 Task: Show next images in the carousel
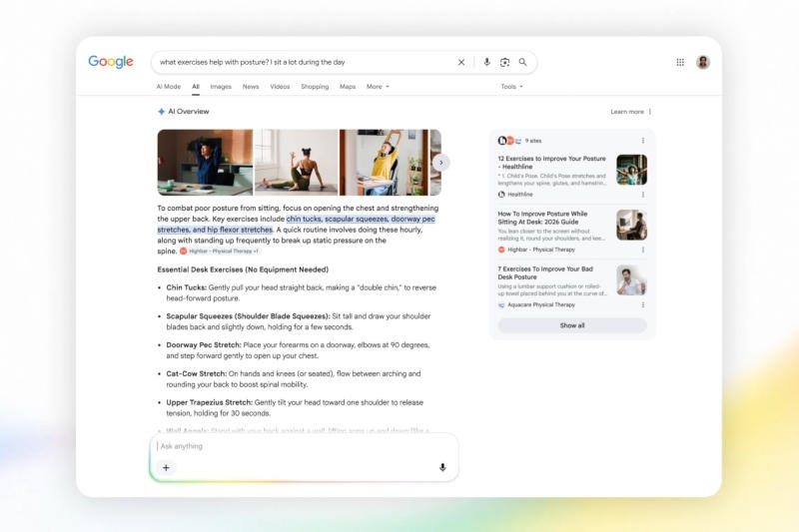pos(441,163)
